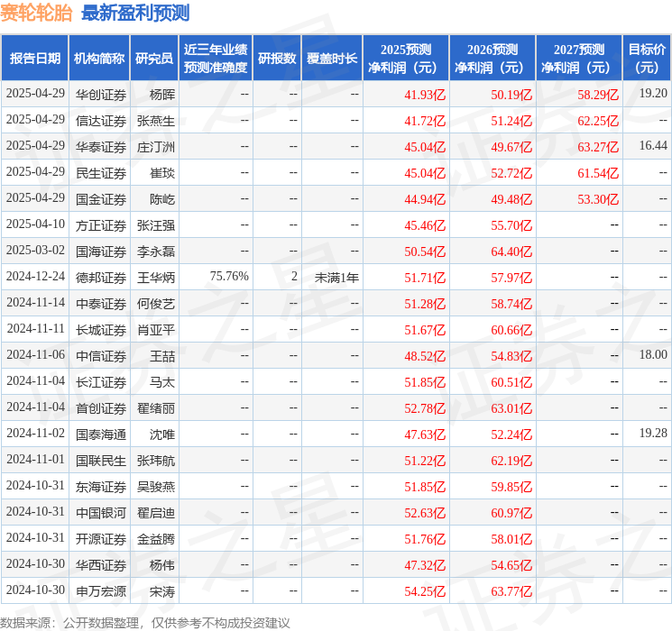Select the 赛轮轮胎 title text
Image resolution: width=672 pixels, height=631 pixels.
tap(36, 13)
